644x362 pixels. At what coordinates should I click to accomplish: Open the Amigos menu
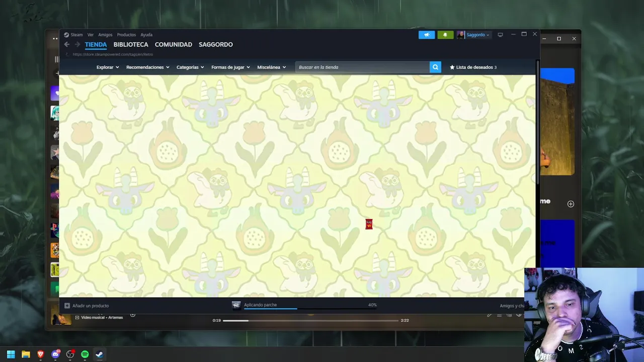pyautogui.click(x=105, y=35)
